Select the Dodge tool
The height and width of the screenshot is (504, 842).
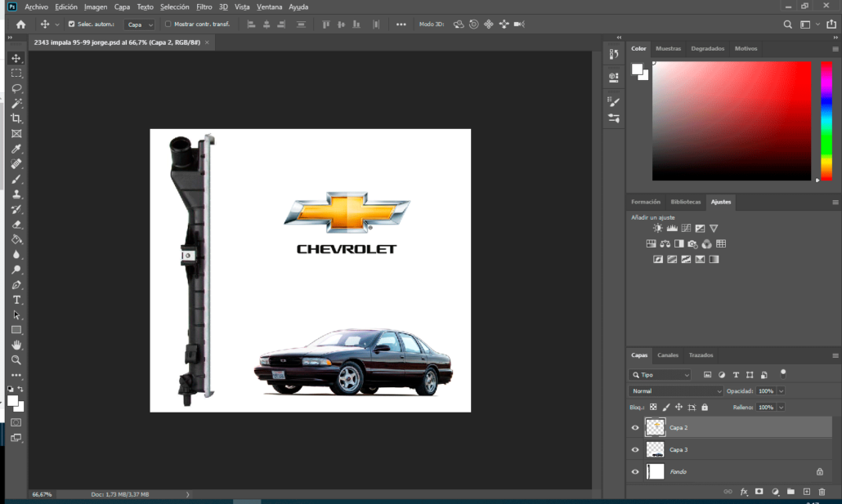(16, 270)
